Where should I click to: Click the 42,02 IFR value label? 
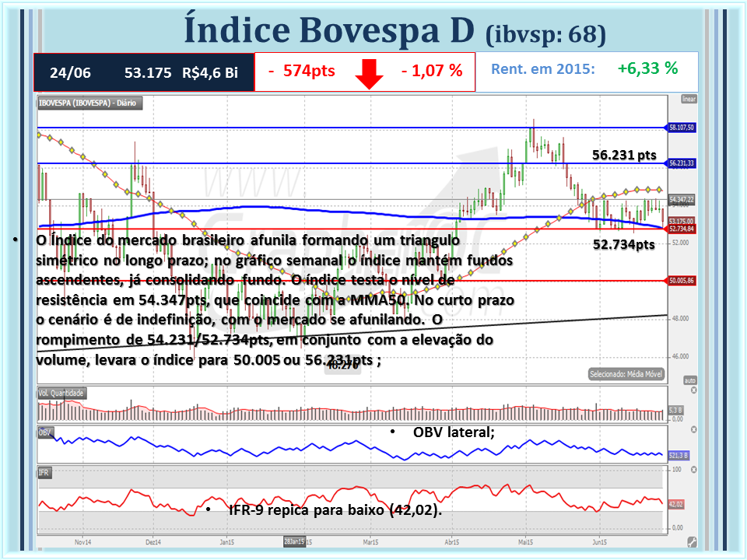pyautogui.click(x=676, y=504)
